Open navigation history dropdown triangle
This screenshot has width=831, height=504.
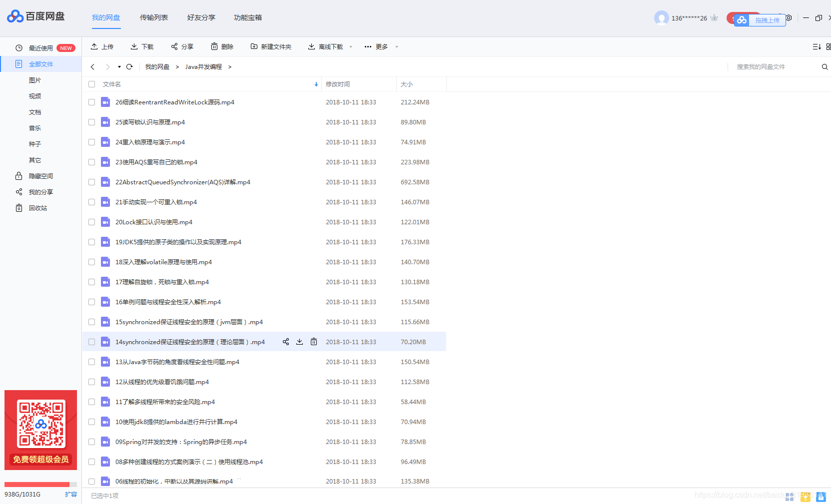click(119, 67)
